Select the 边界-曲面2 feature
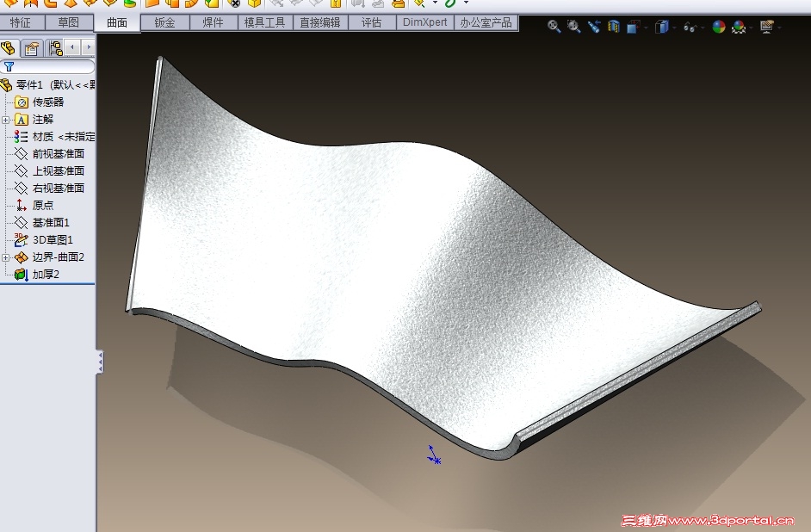Viewport: 811px width, 532px height. [x=49, y=257]
